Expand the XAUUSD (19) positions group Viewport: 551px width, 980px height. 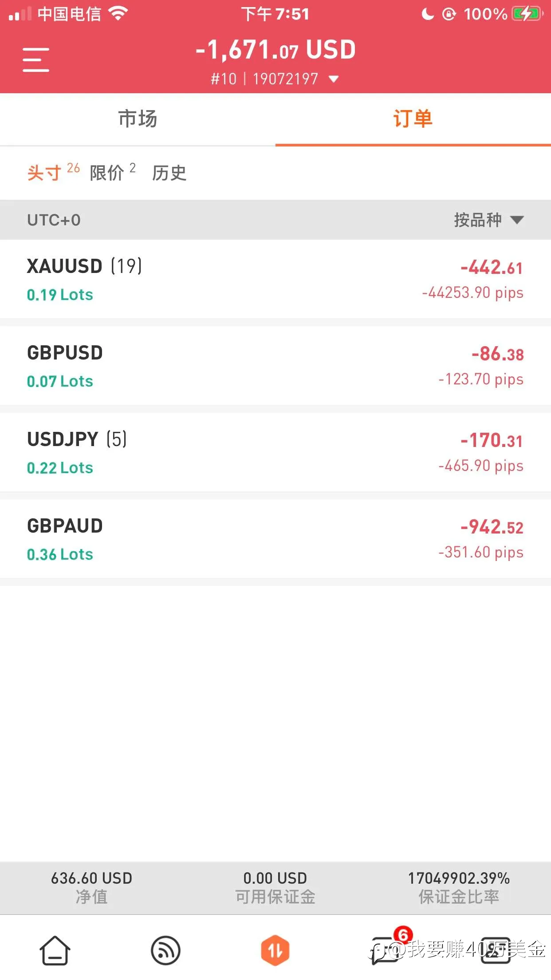275,279
